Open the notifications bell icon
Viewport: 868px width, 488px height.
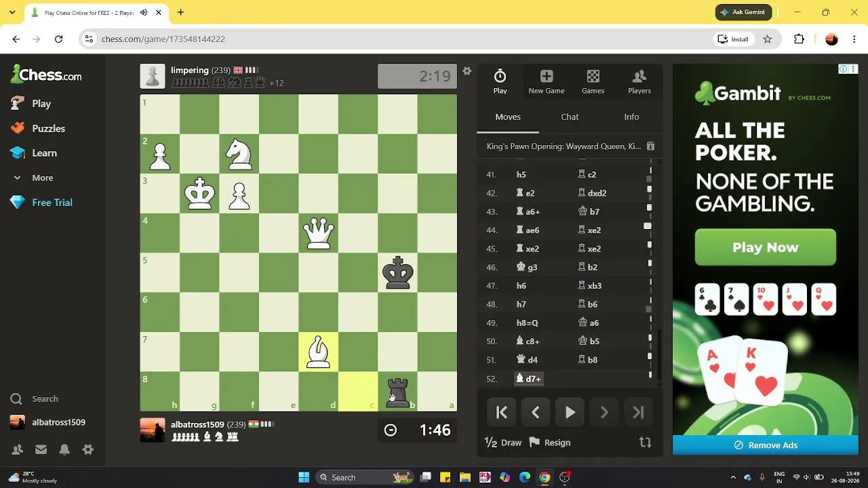(x=64, y=449)
